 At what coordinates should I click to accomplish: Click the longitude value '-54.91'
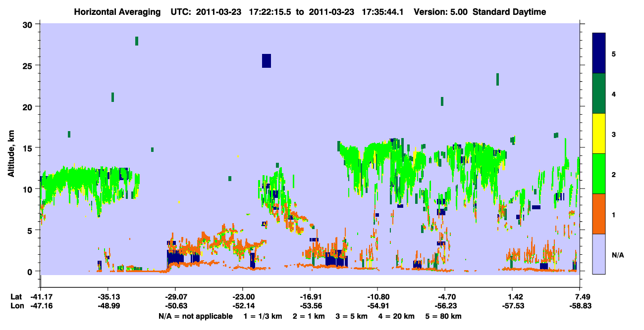(x=377, y=306)
